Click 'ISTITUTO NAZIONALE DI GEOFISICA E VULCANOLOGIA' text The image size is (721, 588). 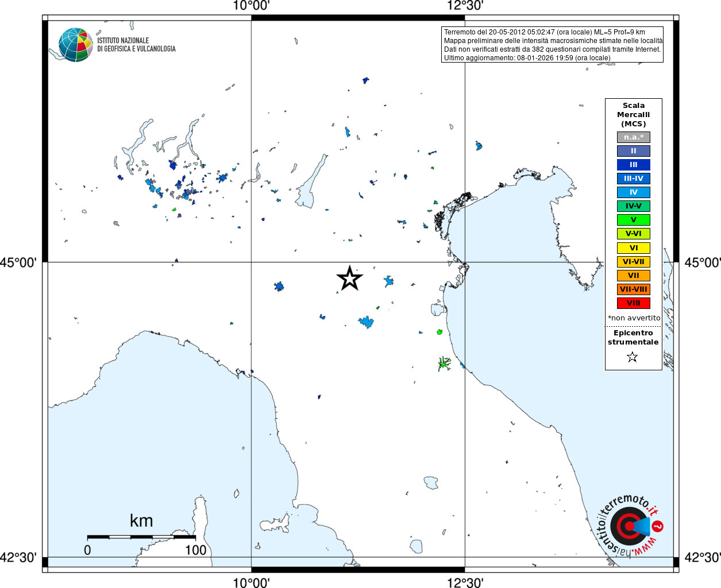point(136,45)
